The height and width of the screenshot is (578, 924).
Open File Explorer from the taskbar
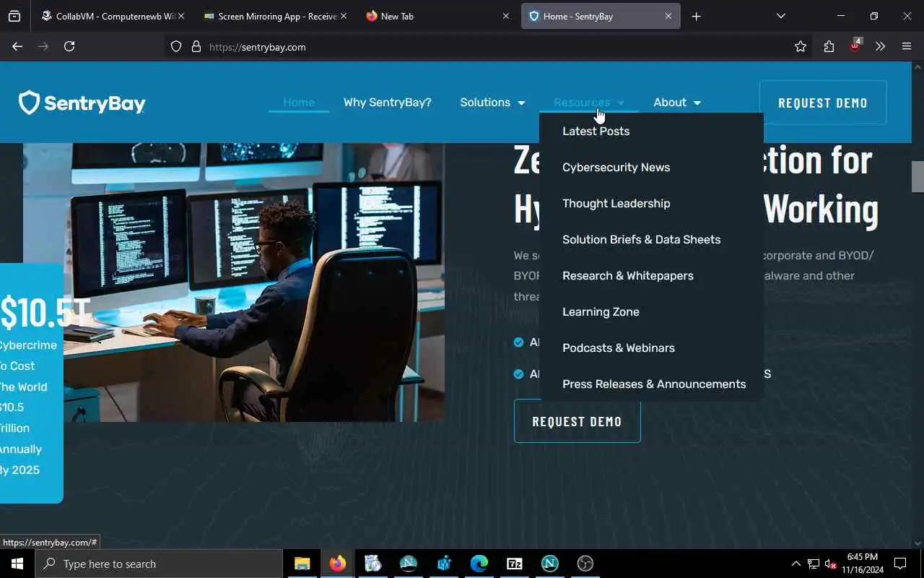[302, 564]
